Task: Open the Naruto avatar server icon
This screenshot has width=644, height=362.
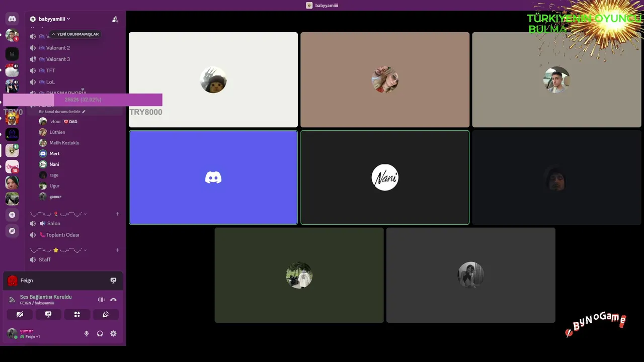Action: 12,118
